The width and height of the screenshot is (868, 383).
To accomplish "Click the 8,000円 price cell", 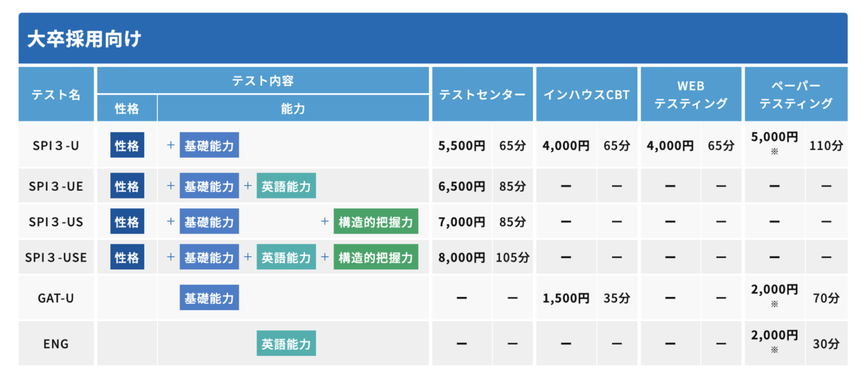I will 462,257.
